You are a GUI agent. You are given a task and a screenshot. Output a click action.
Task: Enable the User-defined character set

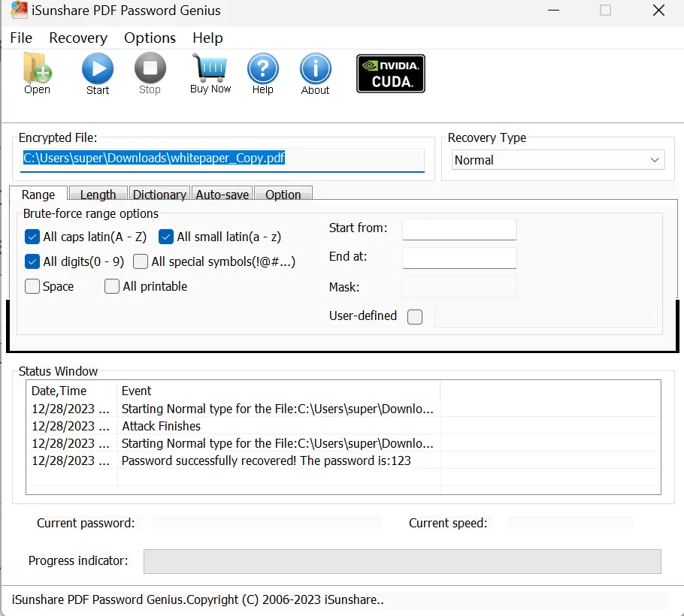[x=414, y=317]
